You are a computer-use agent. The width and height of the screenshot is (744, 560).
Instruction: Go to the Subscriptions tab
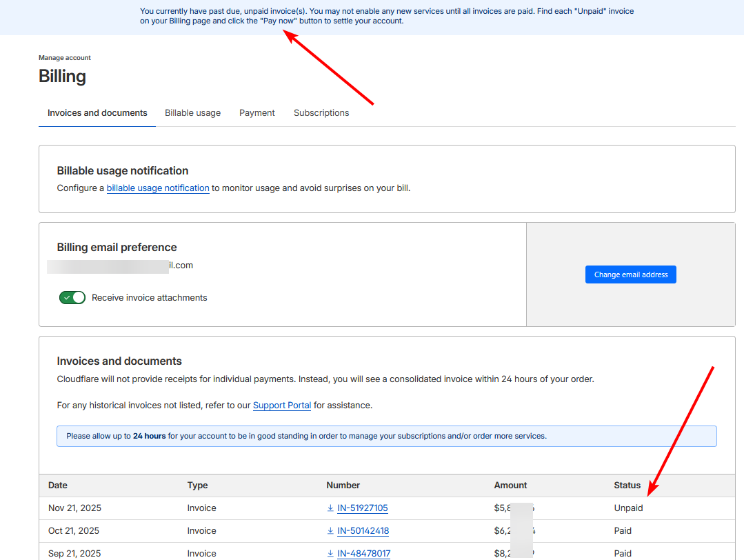point(321,113)
